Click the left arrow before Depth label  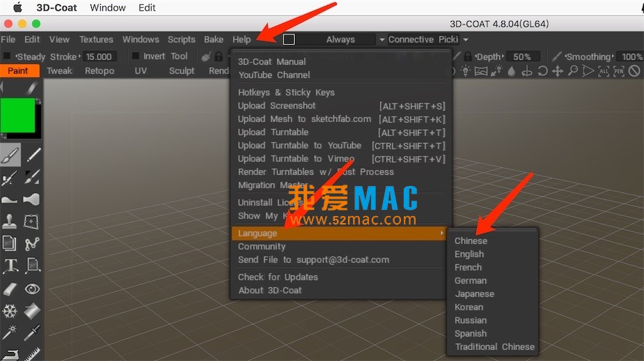point(476,56)
